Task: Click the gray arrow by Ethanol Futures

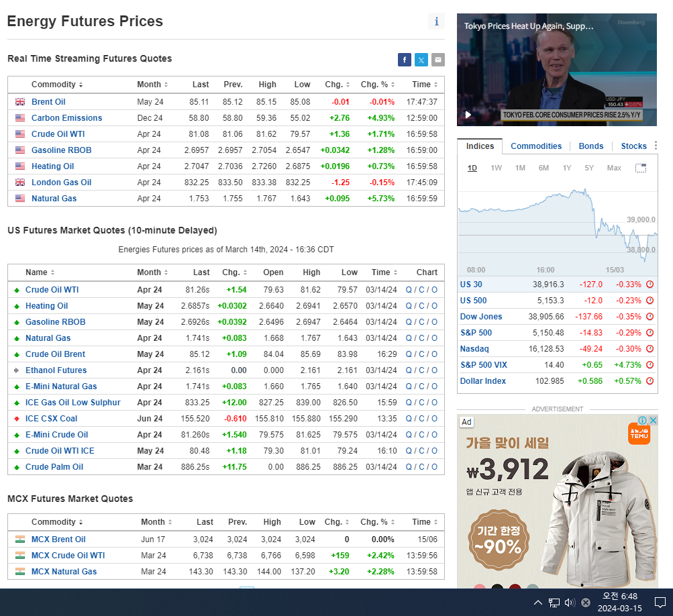Action: (17, 370)
